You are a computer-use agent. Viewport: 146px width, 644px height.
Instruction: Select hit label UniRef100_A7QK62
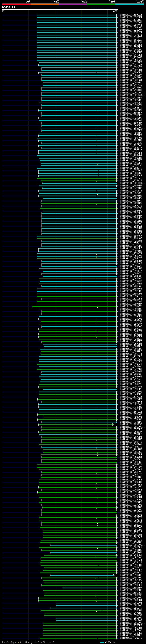click(131, 58)
